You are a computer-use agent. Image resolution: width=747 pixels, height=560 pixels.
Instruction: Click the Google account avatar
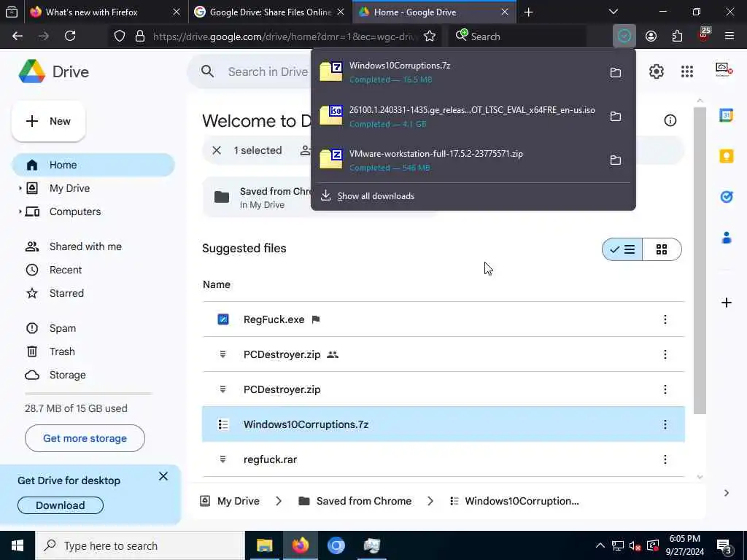[723, 71]
